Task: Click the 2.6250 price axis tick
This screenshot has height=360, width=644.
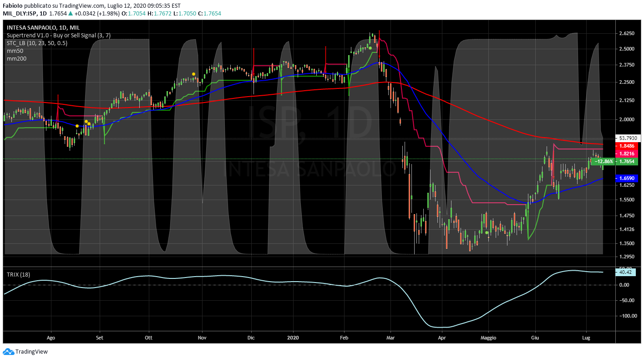Action: pos(628,34)
